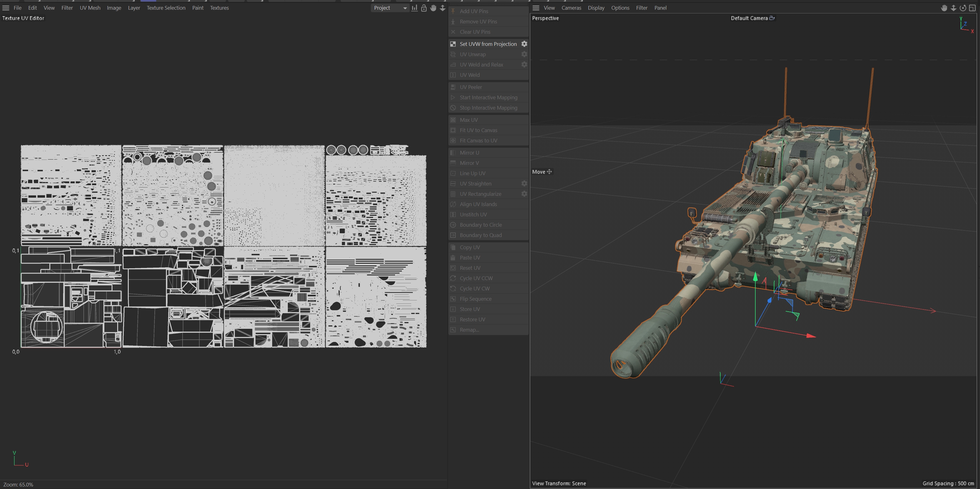Open the UV Mesh menu

[90, 8]
